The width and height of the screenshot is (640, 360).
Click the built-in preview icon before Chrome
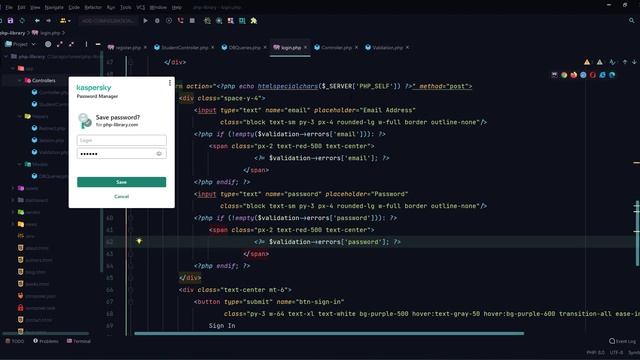point(554,75)
